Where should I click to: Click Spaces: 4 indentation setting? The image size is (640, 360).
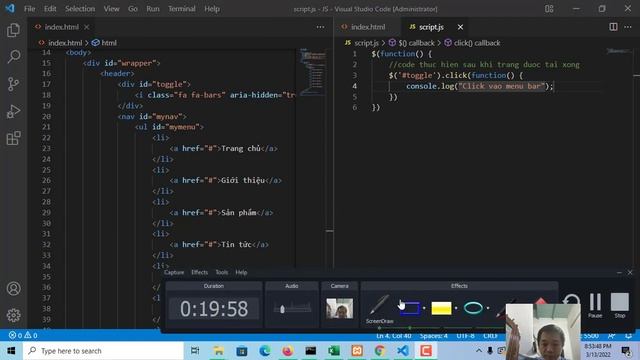(x=433, y=336)
